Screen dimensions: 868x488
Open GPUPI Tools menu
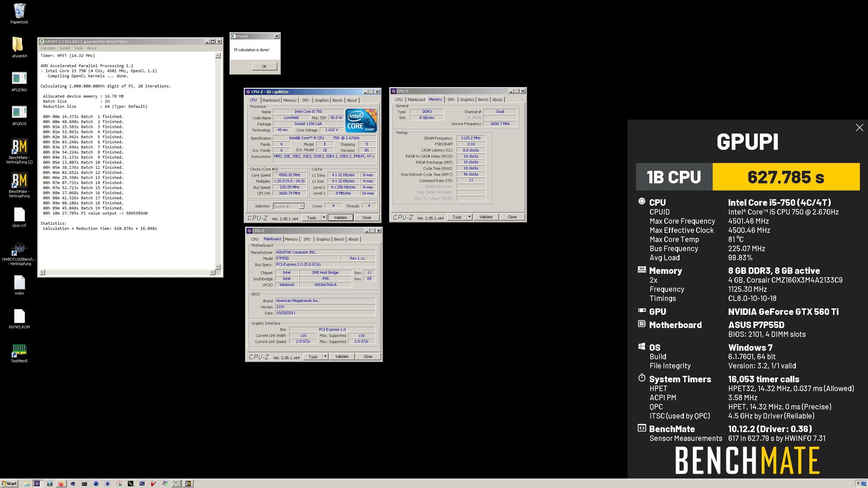[x=79, y=48]
